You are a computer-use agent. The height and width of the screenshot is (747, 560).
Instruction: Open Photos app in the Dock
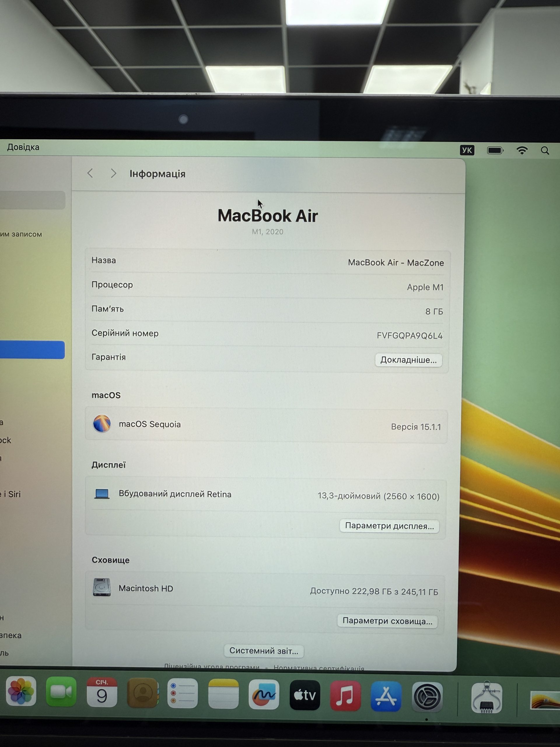point(21,691)
